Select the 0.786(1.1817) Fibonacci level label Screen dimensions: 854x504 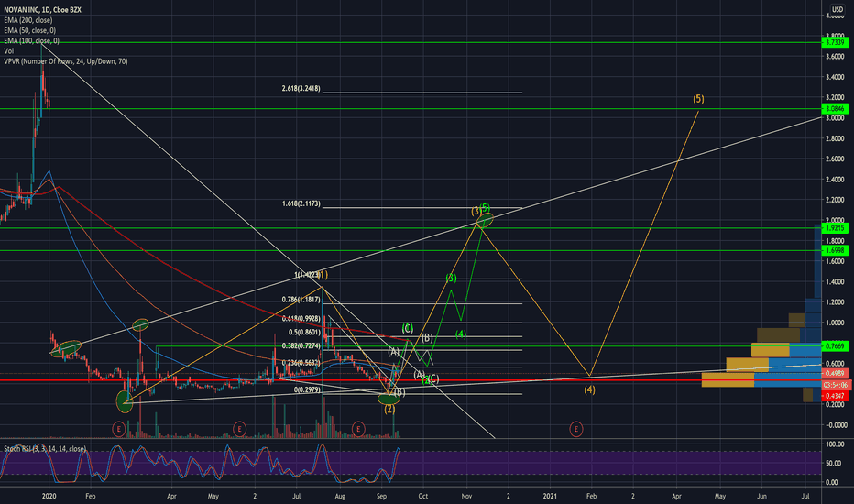[301, 300]
